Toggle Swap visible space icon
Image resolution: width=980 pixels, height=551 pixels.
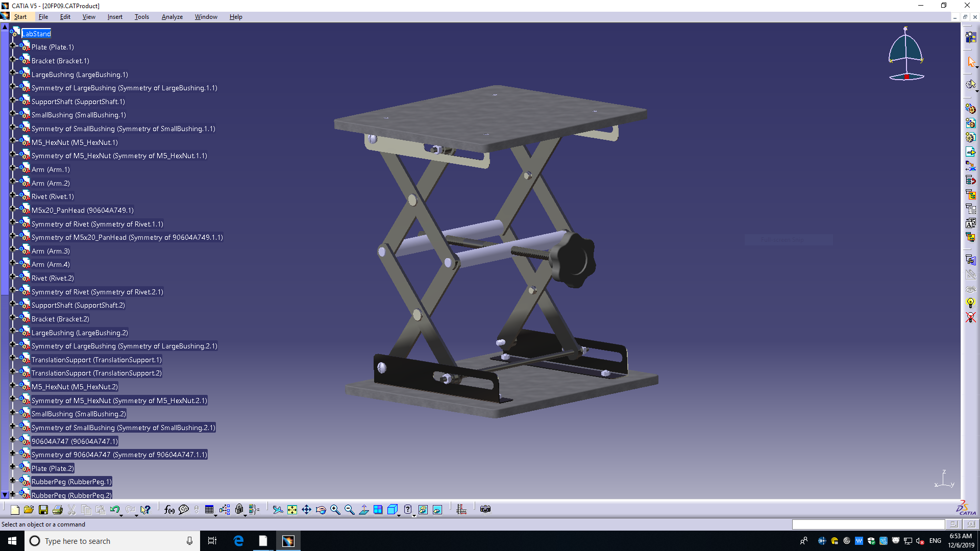point(437,510)
